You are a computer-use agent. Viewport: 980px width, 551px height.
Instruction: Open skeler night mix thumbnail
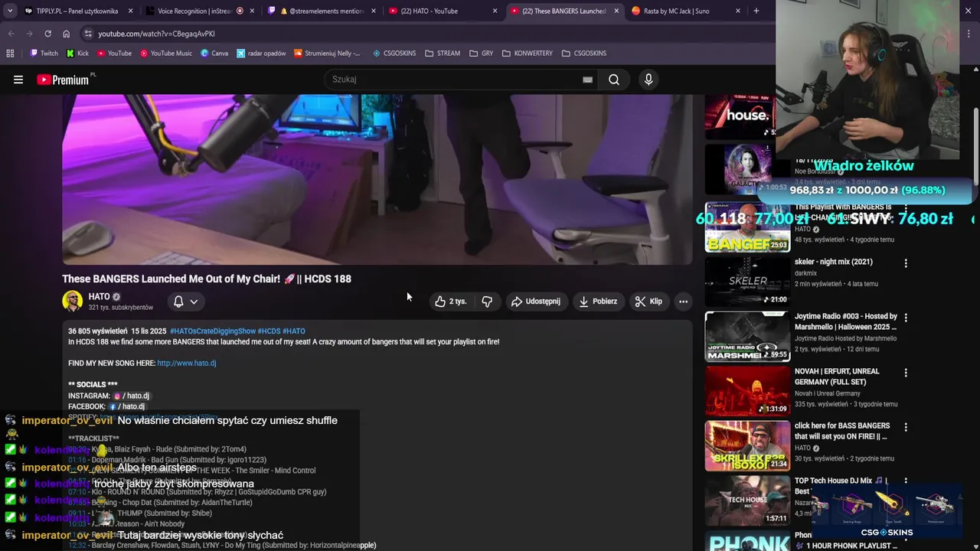pos(747,282)
